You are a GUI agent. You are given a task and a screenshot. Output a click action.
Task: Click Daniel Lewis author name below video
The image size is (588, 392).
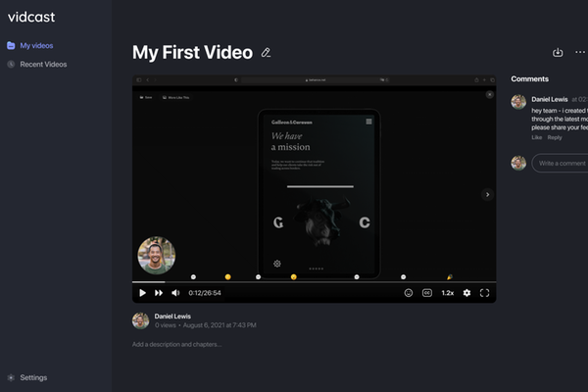[172, 317]
